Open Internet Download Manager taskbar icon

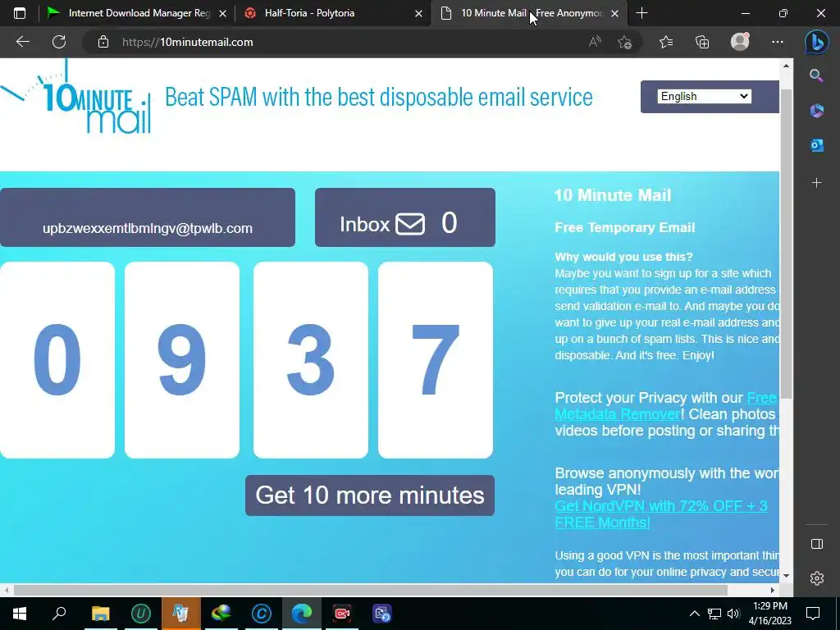221,614
